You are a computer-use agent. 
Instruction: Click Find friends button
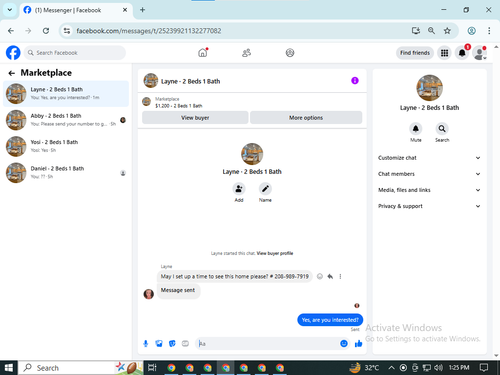[415, 53]
